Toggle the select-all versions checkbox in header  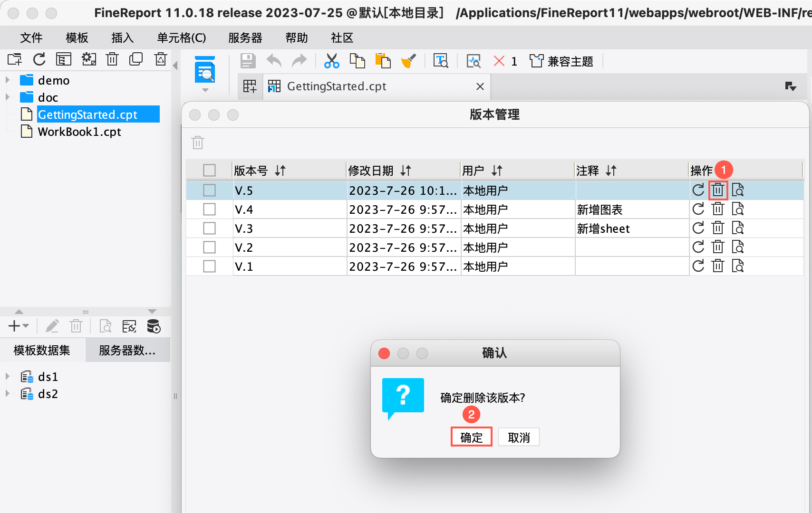(x=209, y=170)
